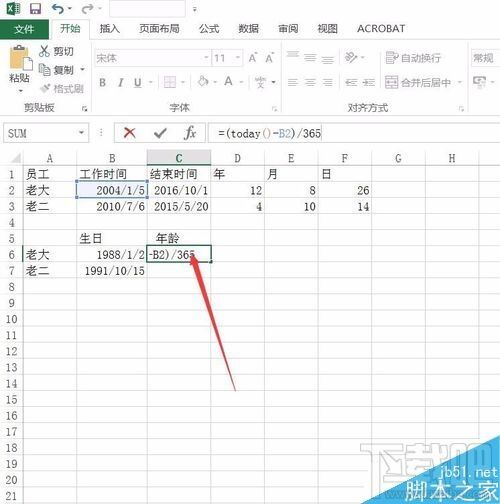500x504 pixels.
Task: Open the Font (字体) group dialog launcher
Action: pos(275,108)
